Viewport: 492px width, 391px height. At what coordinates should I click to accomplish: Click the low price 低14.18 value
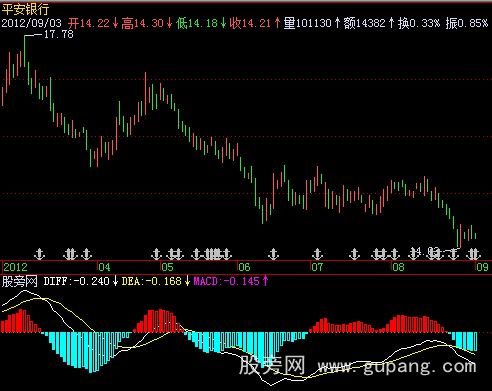click(x=197, y=23)
